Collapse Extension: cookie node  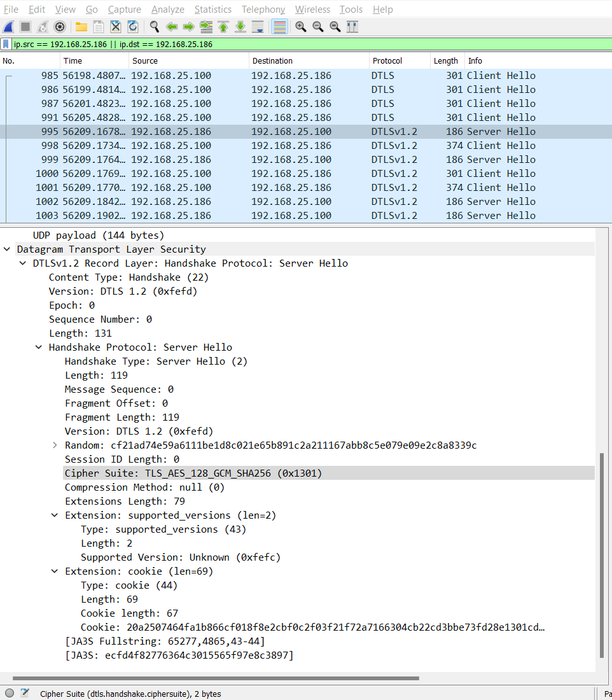(55, 571)
